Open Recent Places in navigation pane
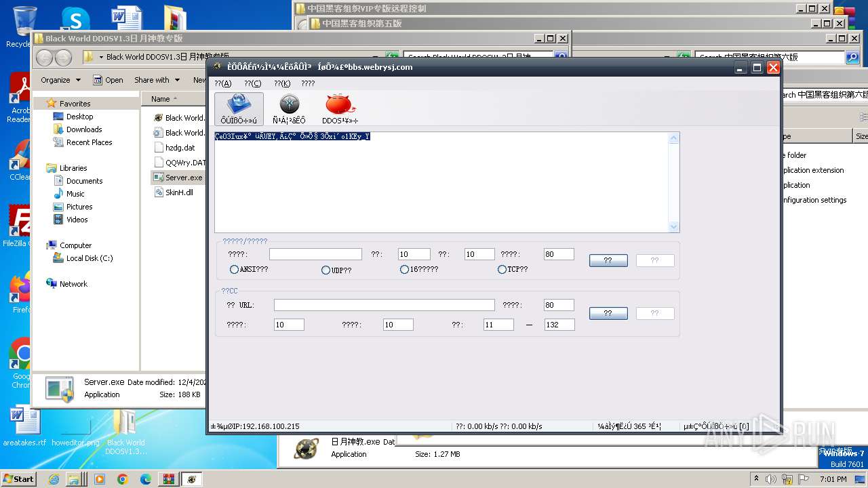This screenshot has height=488, width=868. [x=89, y=142]
